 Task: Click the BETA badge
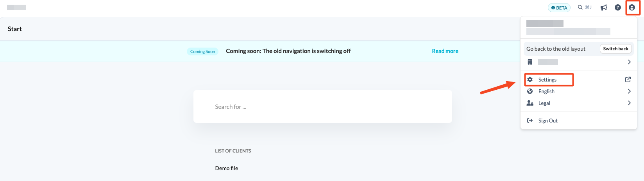pos(559,8)
